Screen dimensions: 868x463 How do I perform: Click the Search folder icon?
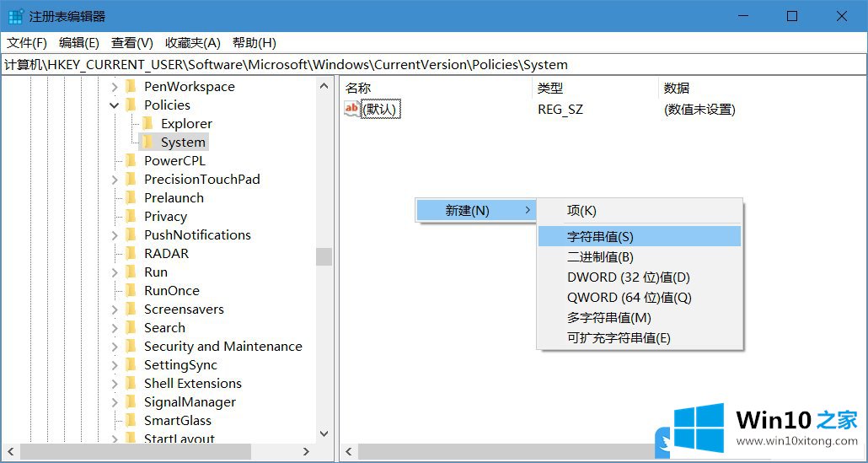pos(131,327)
